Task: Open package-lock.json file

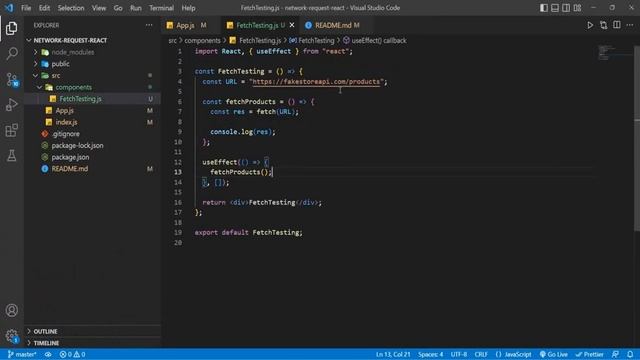Action: [x=92, y=145]
